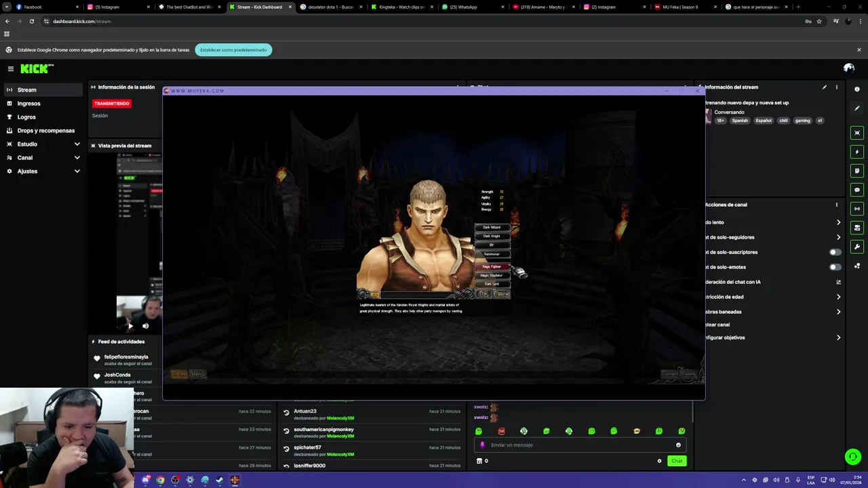Switch to WhatsApp browser tab
The width and height of the screenshot is (868, 488).
(471, 7)
